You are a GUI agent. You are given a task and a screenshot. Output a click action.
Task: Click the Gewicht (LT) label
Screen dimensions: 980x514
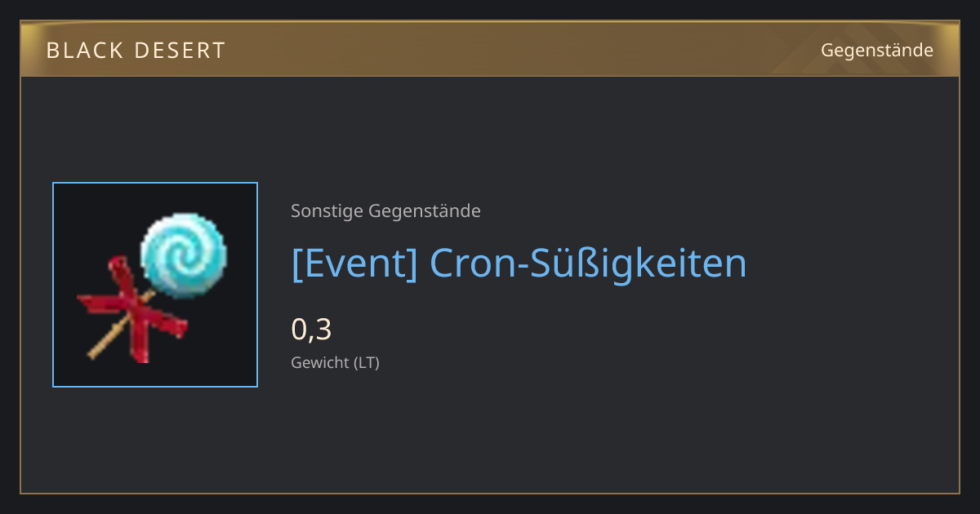coord(335,363)
